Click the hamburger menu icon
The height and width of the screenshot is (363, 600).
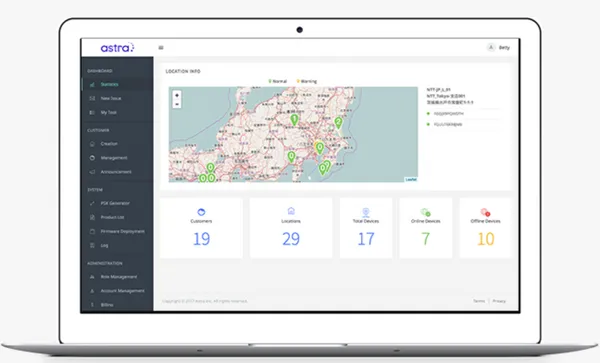161,48
